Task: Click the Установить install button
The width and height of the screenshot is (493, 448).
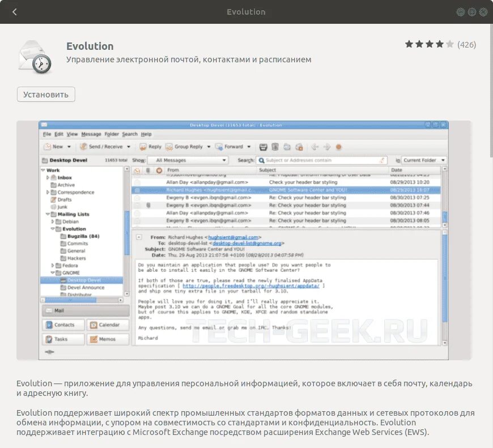Action: point(46,94)
